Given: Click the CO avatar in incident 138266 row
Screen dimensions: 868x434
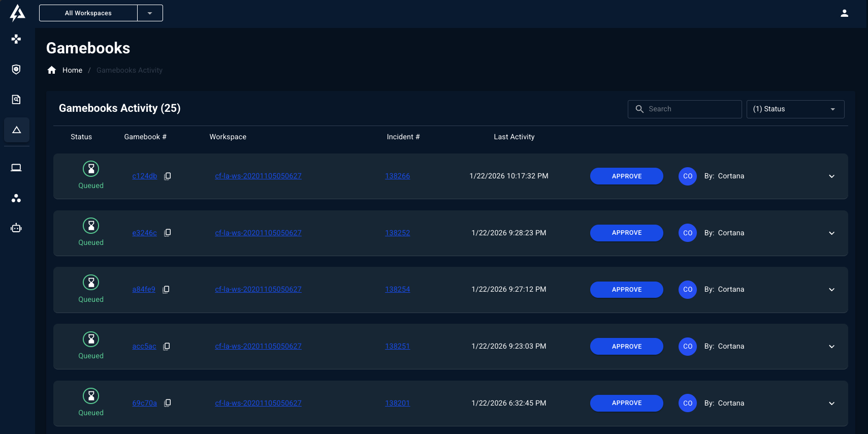Looking at the screenshot, I should (x=688, y=176).
